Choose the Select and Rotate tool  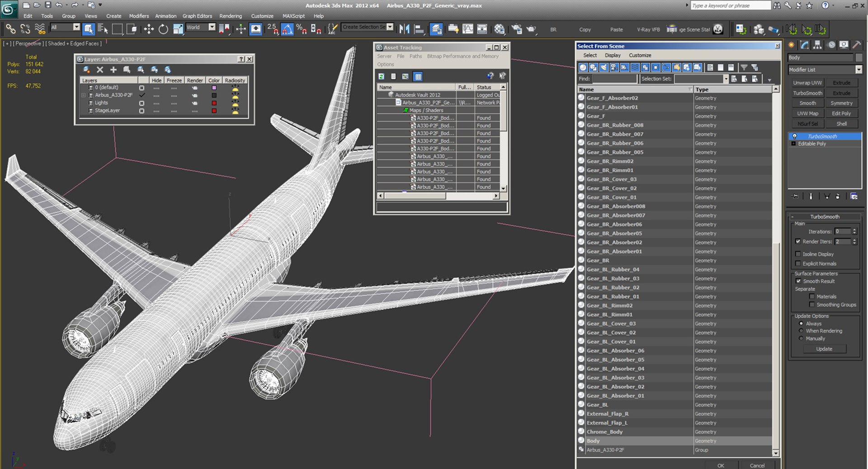point(163,29)
